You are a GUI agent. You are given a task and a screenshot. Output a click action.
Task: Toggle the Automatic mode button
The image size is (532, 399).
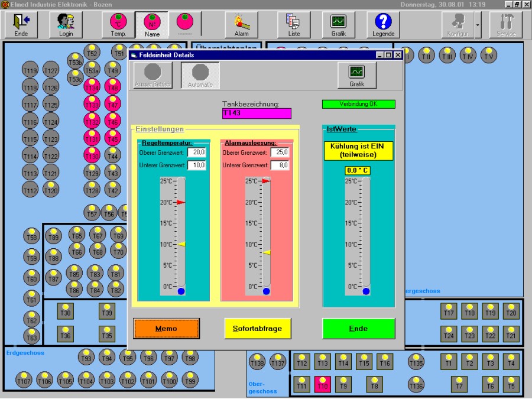pyautogui.click(x=200, y=75)
